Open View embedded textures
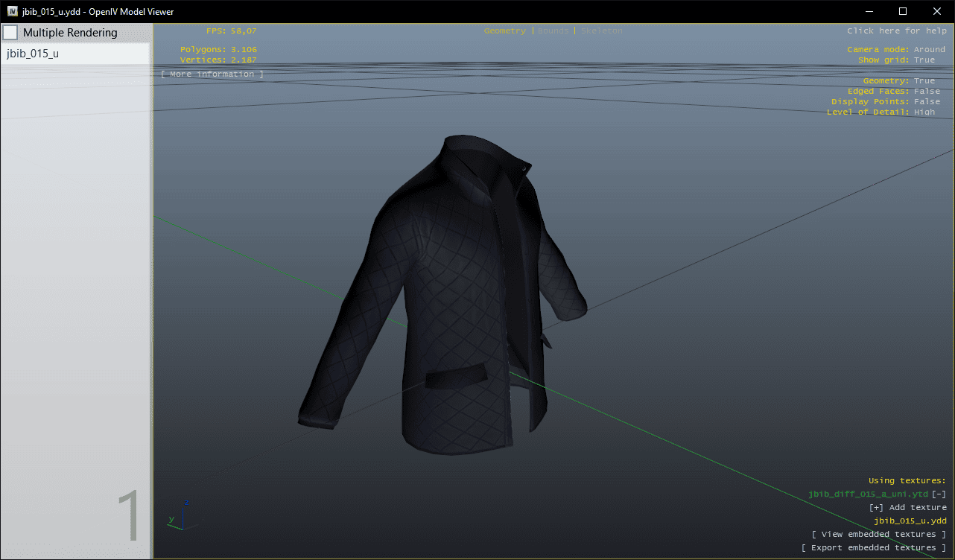The image size is (955, 560). pos(878,535)
